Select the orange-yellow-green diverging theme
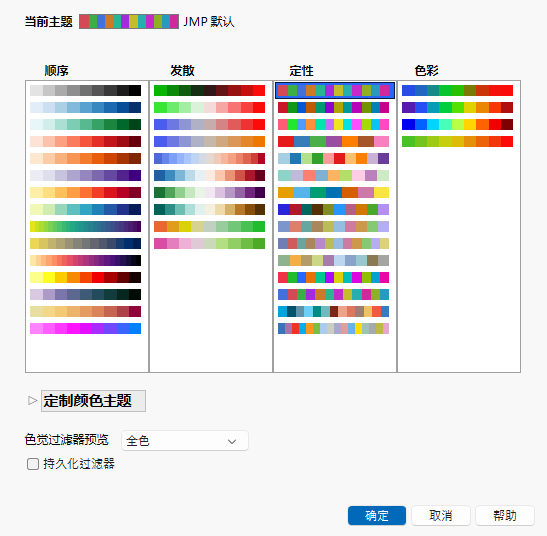547x536 pixels. click(x=209, y=226)
